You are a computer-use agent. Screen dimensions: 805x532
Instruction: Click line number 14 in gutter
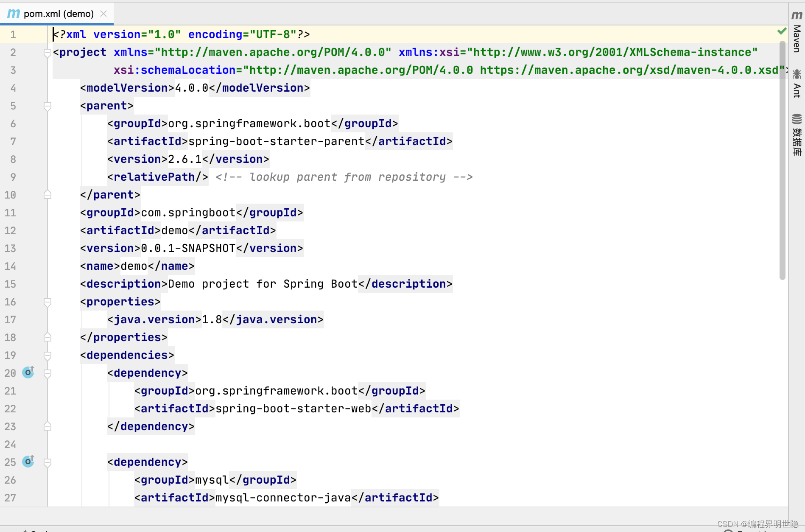click(10, 266)
